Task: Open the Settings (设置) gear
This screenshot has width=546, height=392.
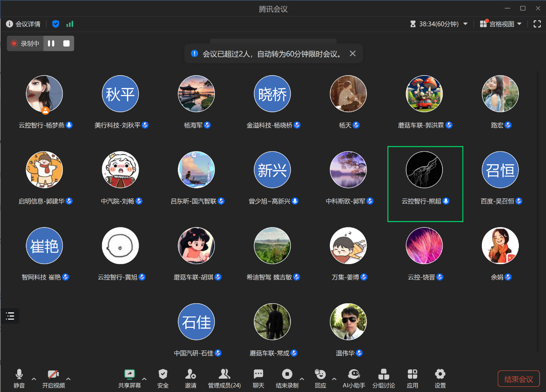Action: 440,374
